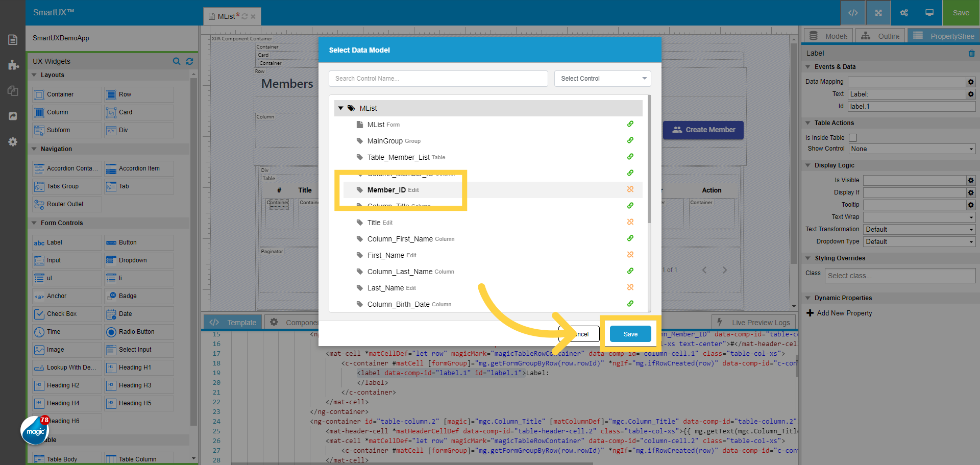Toggle the link icon next to Member_ID

(630, 189)
